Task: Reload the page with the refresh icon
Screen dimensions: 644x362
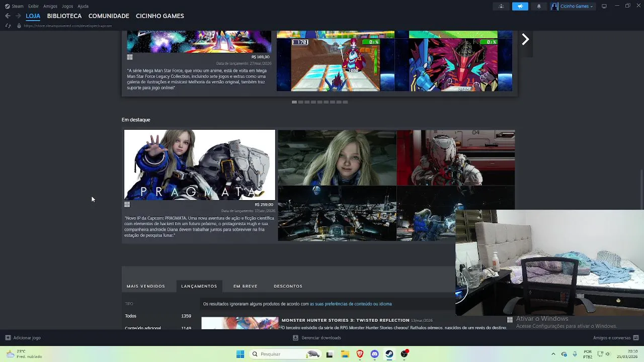Action: point(8,26)
